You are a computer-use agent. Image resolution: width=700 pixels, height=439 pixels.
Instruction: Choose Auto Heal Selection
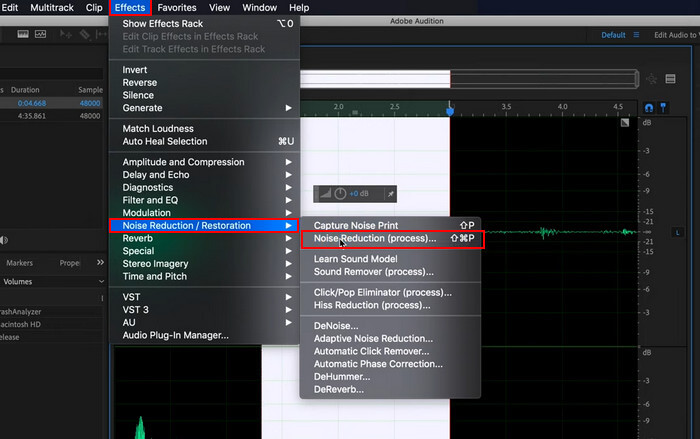click(x=204, y=142)
